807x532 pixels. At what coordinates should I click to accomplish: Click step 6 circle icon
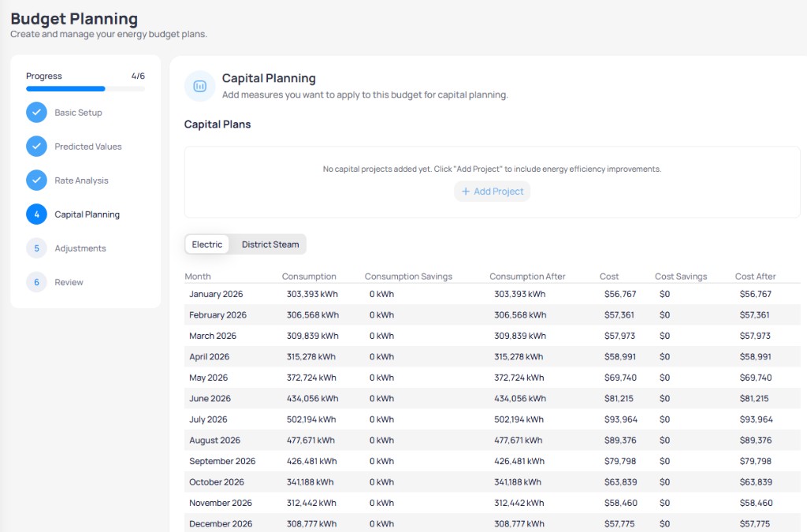coord(36,282)
